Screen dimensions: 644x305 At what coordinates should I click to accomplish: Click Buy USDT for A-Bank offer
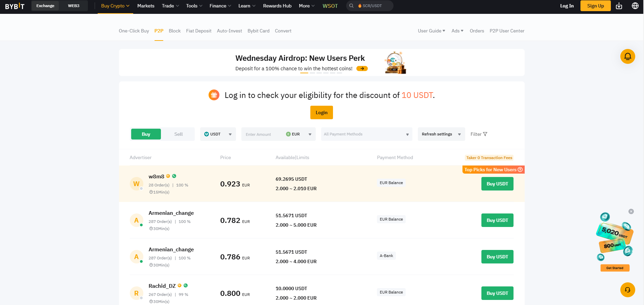pos(497,257)
